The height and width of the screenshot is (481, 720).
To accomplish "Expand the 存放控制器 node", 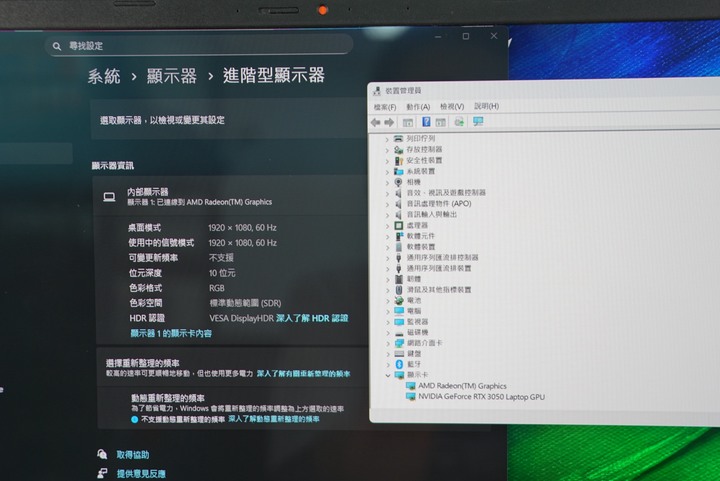I will click(x=387, y=150).
